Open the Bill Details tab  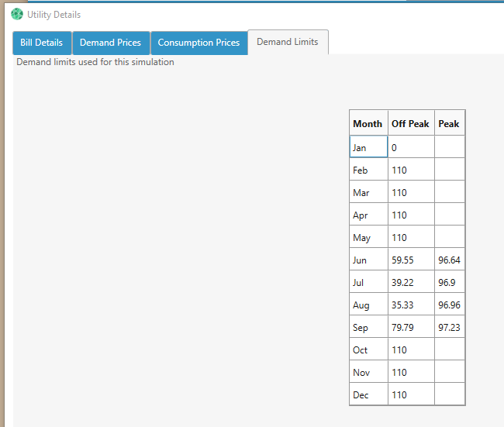click(42, 43)
